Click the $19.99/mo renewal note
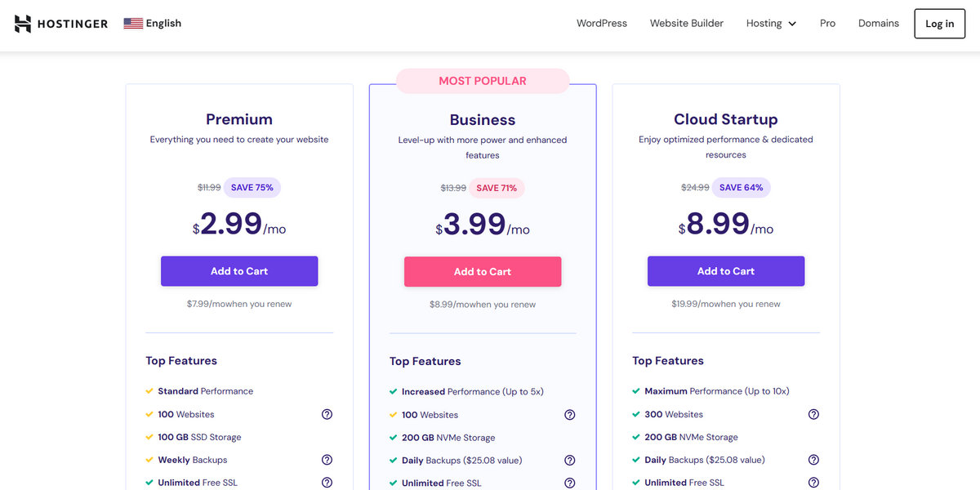Viewport: 980px width, 490px height. pyautogui.click(x=726, y=304)
